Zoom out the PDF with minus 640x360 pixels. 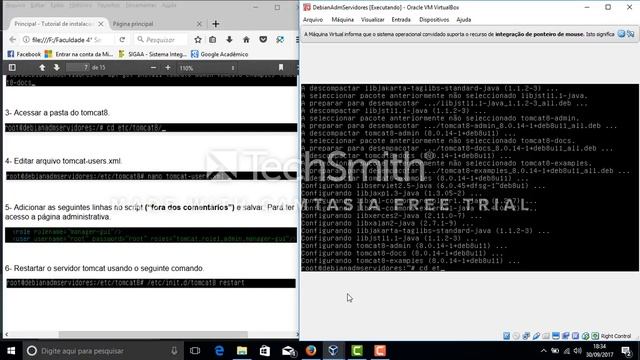pos(153,67)
